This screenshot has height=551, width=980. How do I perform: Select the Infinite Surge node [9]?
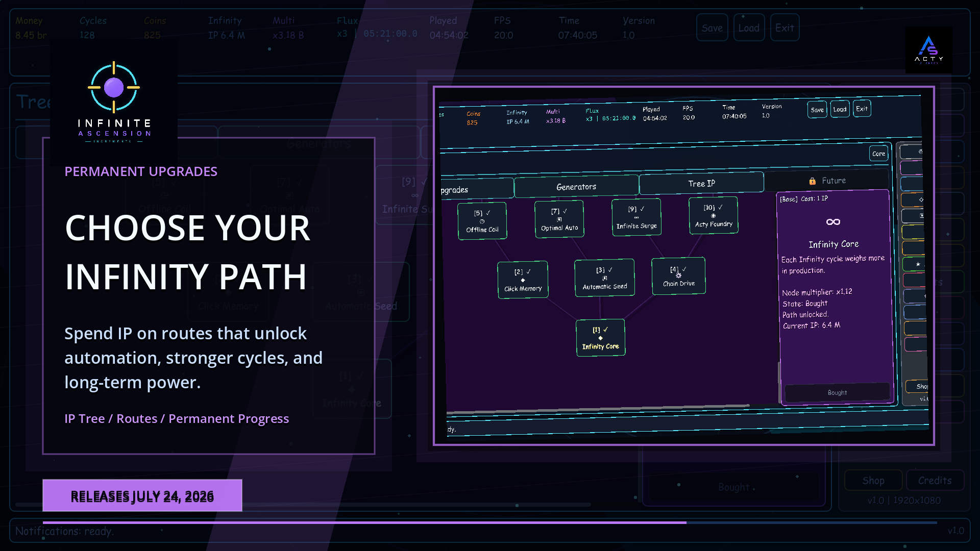(x=636, y=217)
